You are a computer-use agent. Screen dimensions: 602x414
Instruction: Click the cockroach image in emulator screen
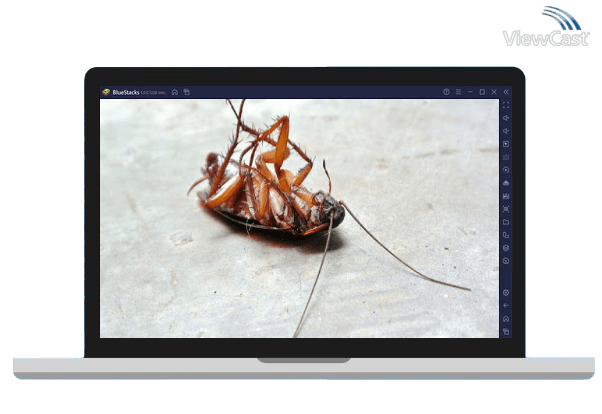(299, 219)
